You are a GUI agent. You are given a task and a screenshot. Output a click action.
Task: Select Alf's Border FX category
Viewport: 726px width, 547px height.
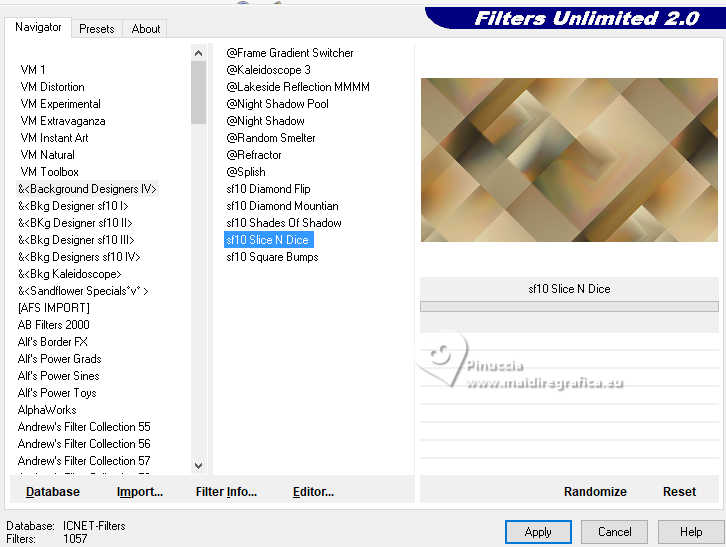52,342
